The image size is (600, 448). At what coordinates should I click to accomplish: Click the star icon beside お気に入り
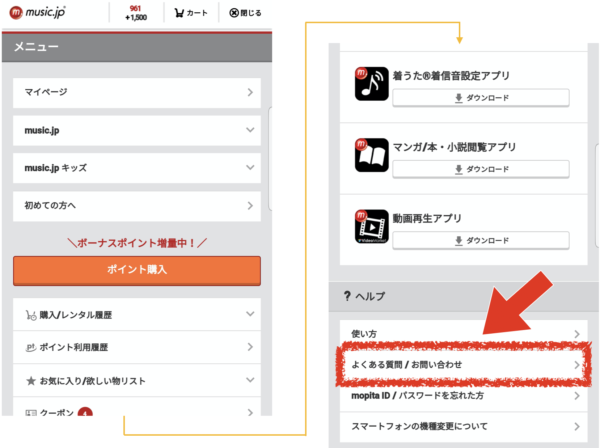(31, 381)
